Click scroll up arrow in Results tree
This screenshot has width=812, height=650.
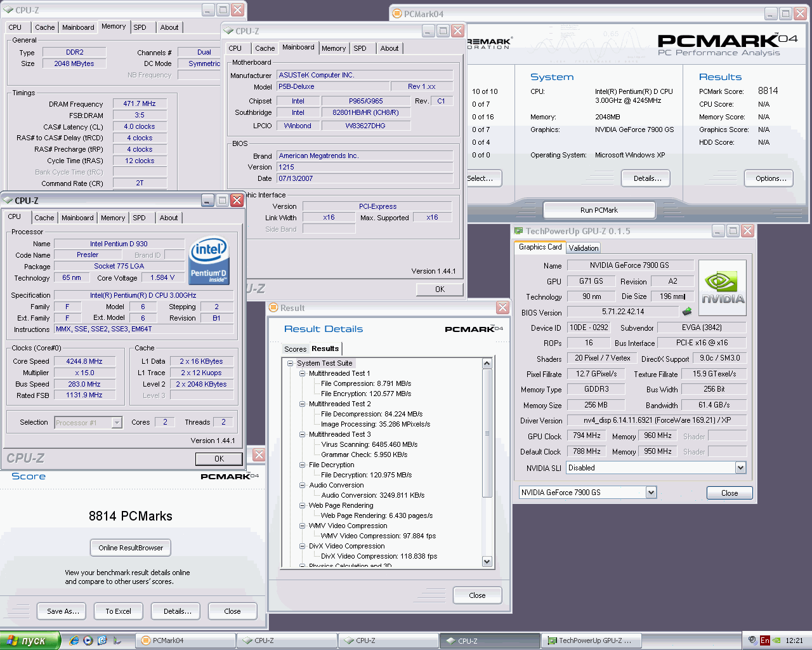click(487, 364)
